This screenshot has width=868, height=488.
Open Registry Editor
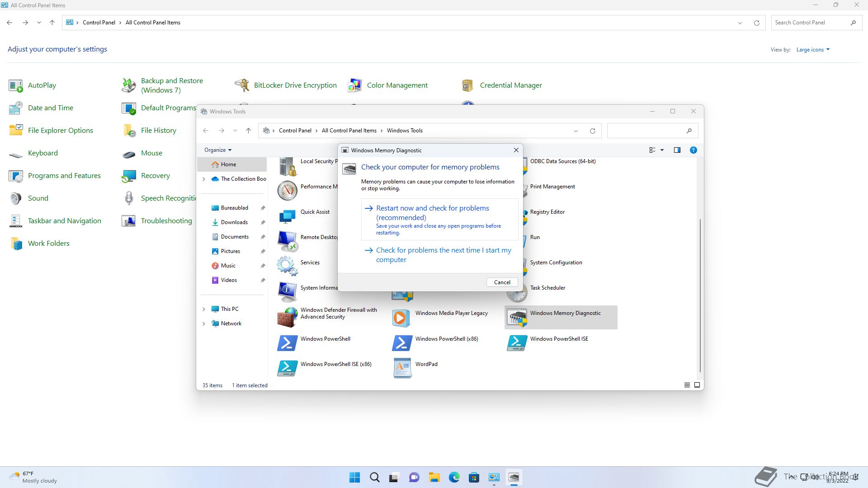(x=547, y=212)
